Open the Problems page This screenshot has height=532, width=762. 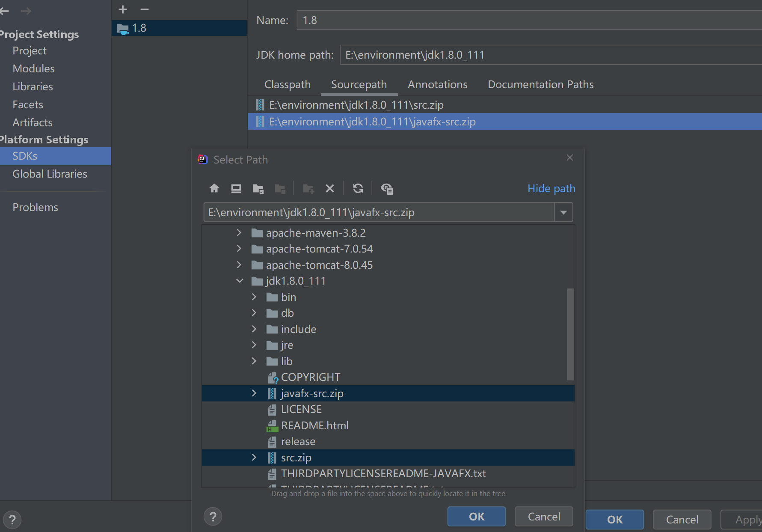36,207
